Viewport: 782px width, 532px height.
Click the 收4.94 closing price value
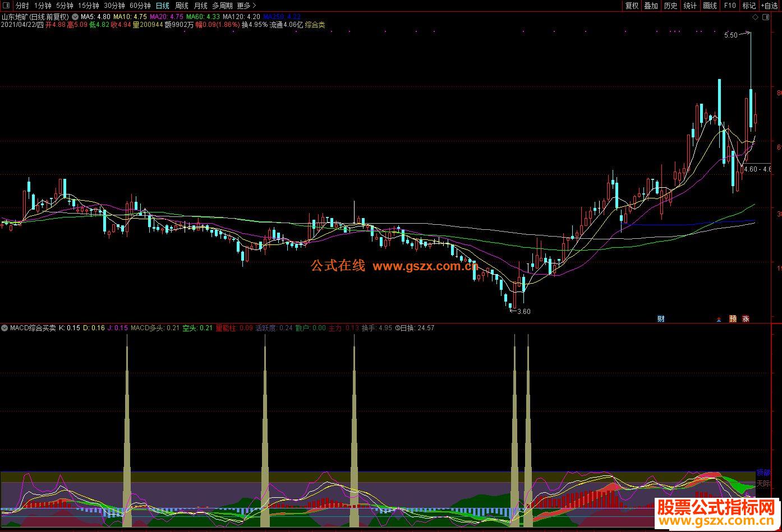click(x=121, y=25)
